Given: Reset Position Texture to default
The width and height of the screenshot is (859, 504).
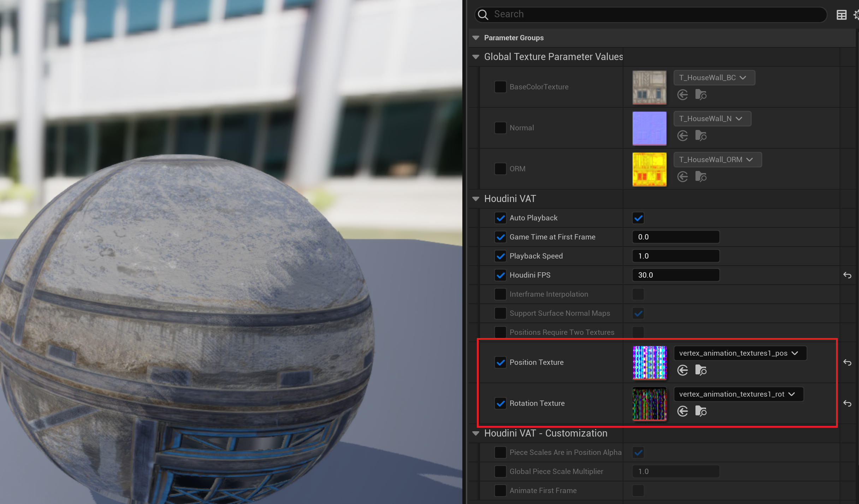Looking at the screenshot, I should pyautogui.click(x=847, y=362).
